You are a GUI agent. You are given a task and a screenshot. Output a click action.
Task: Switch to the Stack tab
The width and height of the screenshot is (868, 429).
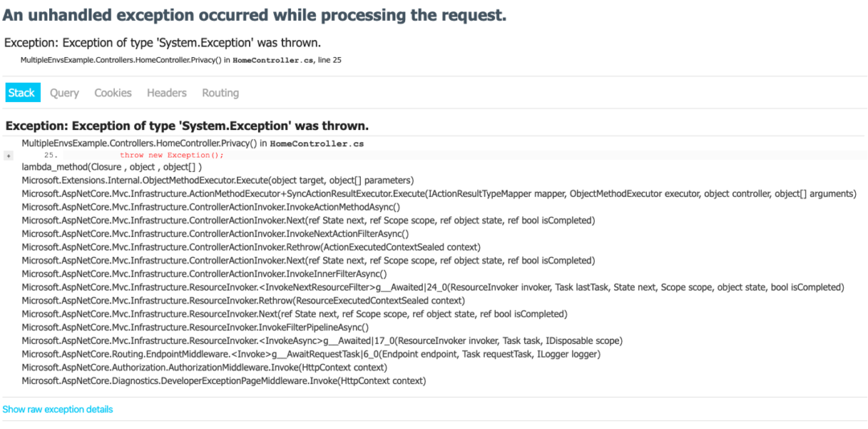[x=22, y=92]
